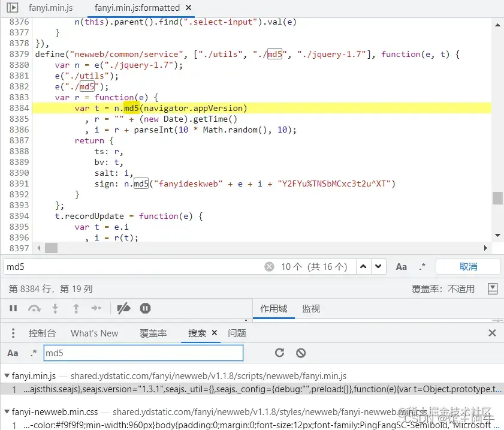
Task: Click the 取消 cancel button
Action: (x=468, y=267)
